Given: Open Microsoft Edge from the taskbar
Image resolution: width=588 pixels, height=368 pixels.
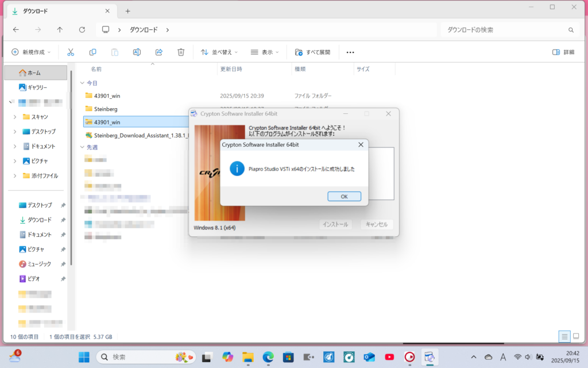Looking at the screenshot, I should coord(268,356).
